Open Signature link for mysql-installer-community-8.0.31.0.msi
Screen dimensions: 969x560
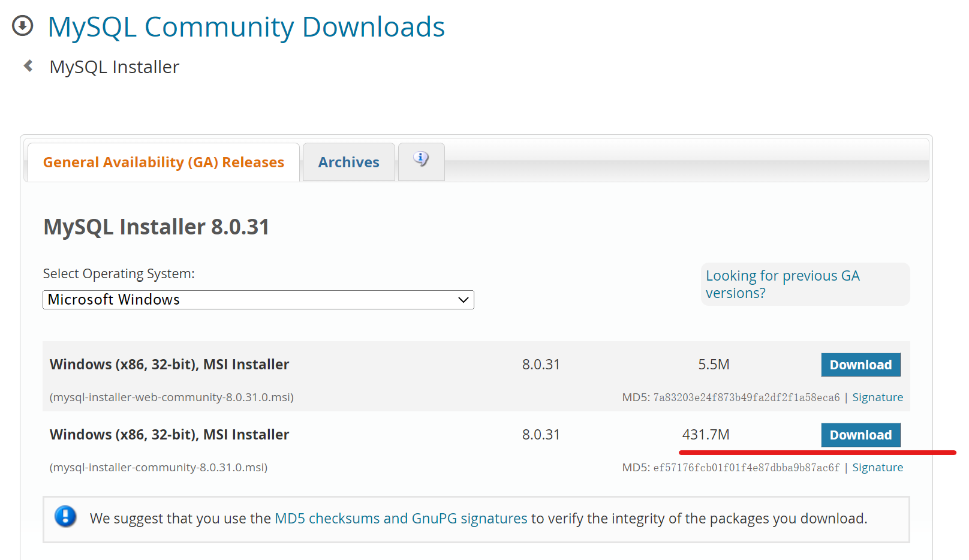point(877,468)
